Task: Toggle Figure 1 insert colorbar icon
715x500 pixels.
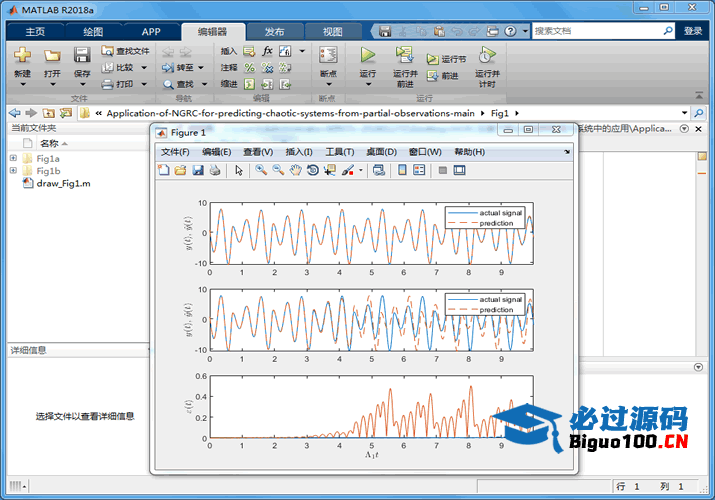Action: 402,170
